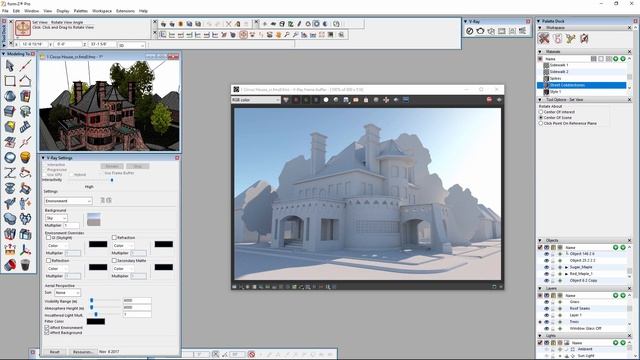This screenshot has width=640, height=360.
Task: Add new light with green plus in Lights
Action: point(616,343)
